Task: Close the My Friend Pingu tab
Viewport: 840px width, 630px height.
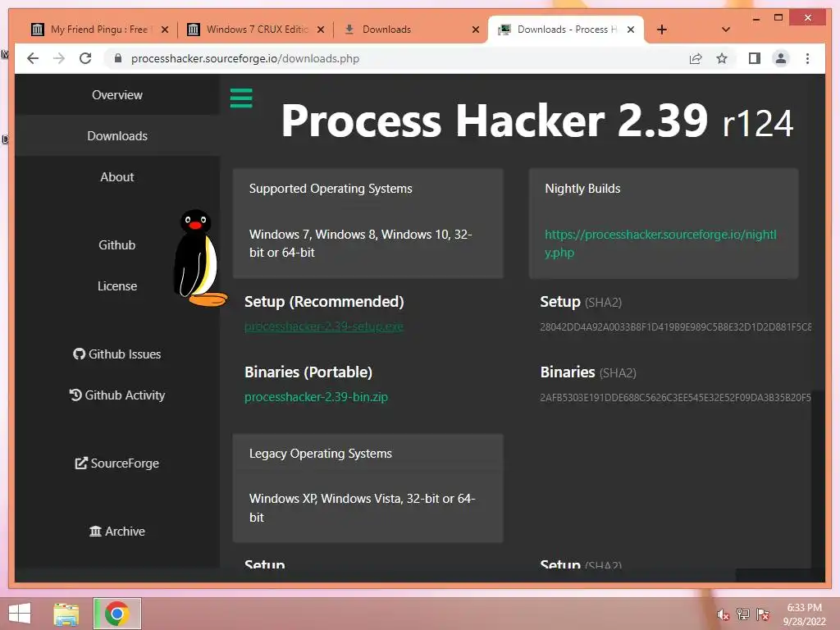Action: pyautogui.click(x=165, y=30)
